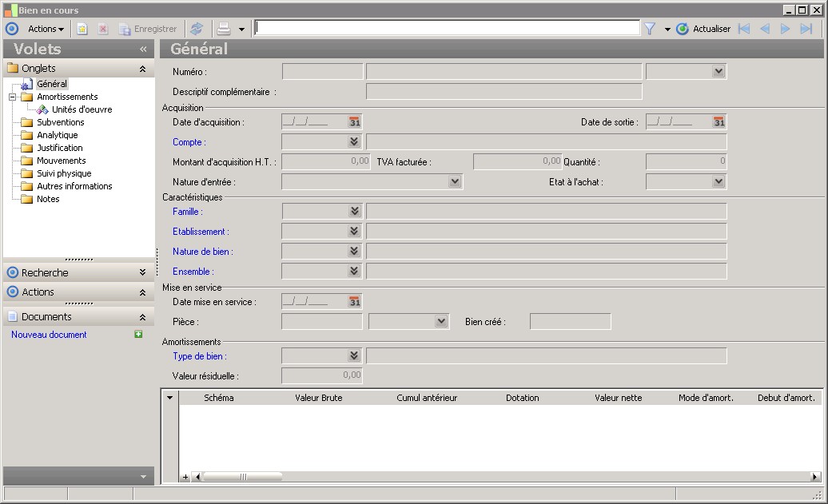This screenshot has height=504, width=828.
Task: Expand the Recherche panel
Action: (x=142, y=272)
